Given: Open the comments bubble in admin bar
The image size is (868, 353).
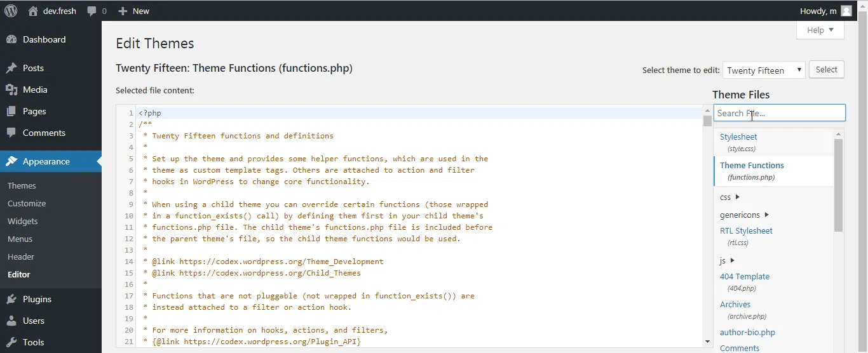Looking at the screenshot, I should 93,11.
